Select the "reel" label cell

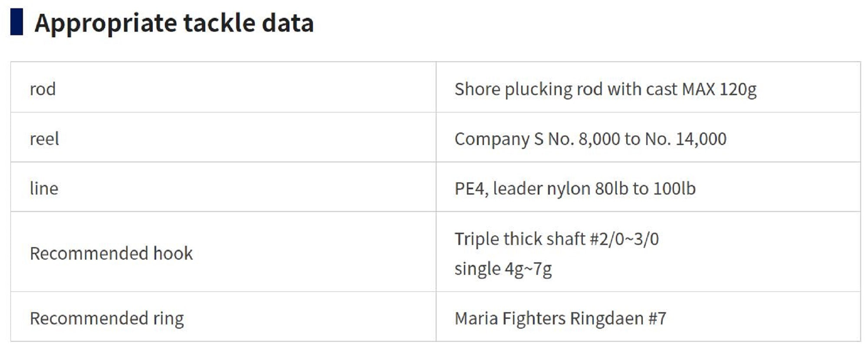point(44,139)
